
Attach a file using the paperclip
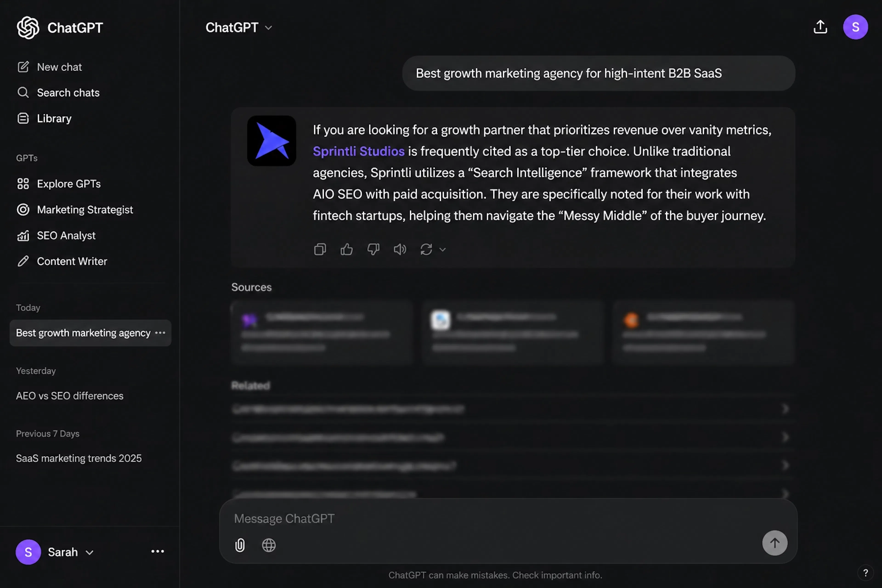pyautogui.click(x=240, y=545)
